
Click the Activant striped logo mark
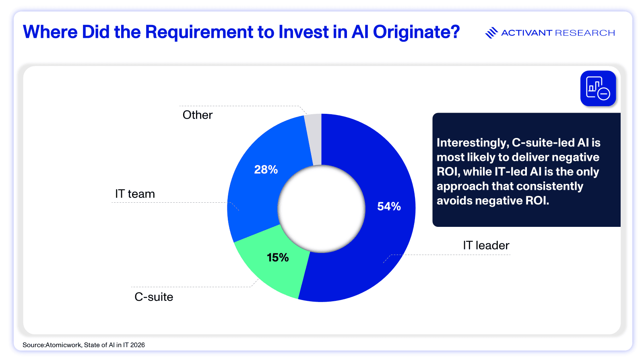(x=491, y=33)
